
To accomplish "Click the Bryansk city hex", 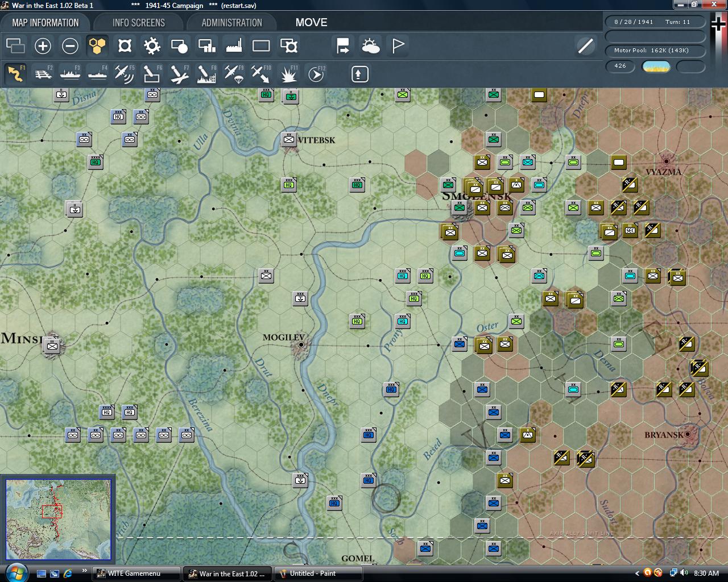I will (x=688, y=434).
